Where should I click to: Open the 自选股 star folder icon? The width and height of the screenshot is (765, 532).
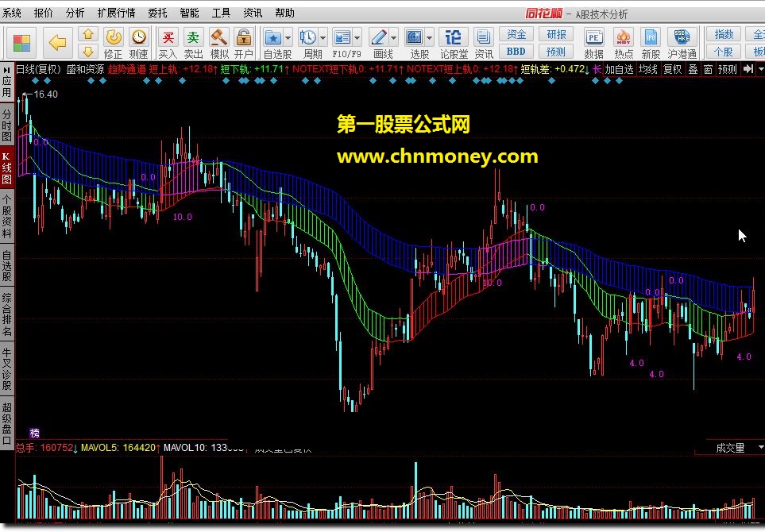pos(272,37)
